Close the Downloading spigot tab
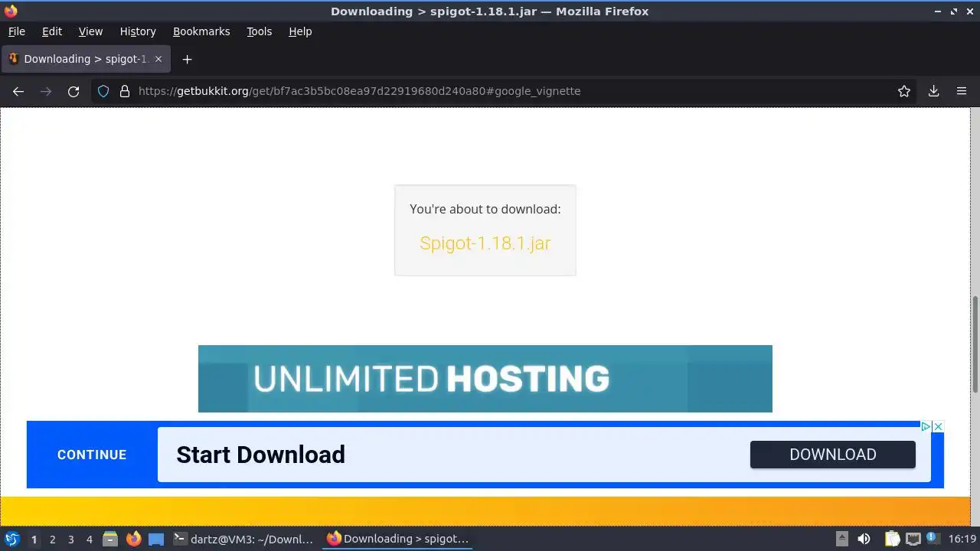This screenshot has width=980, height=551. tap(158, 59)
